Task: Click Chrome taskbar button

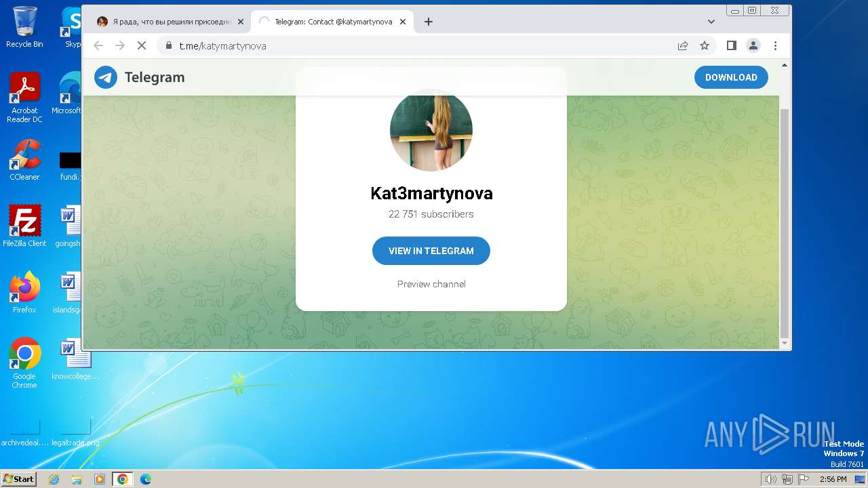Action: pos(123,479)
